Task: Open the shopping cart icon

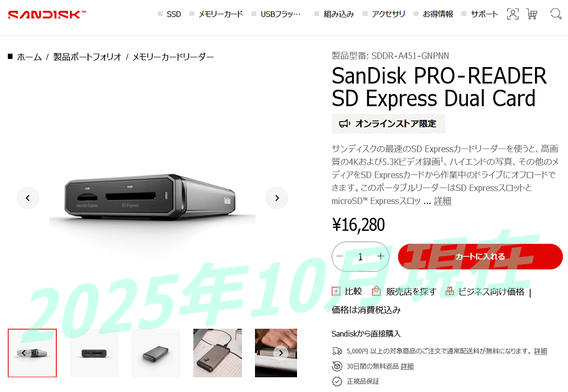Action: (x=532, y=14)
